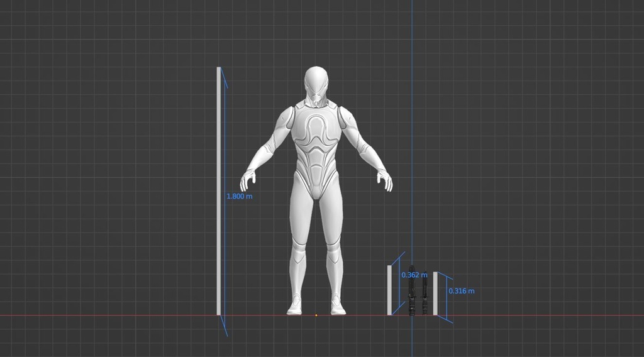Select the taller black knife model
This screenshot has width=644, height=357.
tap(411, 290)
